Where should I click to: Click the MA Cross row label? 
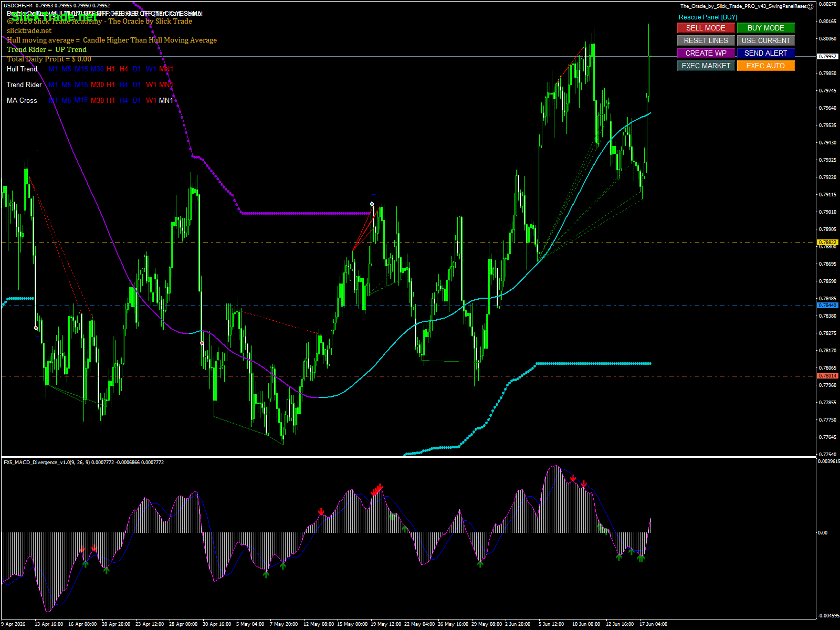tap(22, 100)
